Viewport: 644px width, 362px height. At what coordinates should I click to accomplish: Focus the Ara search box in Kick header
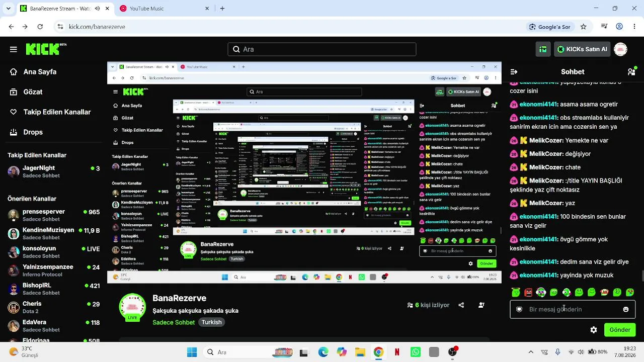point(322,49)
